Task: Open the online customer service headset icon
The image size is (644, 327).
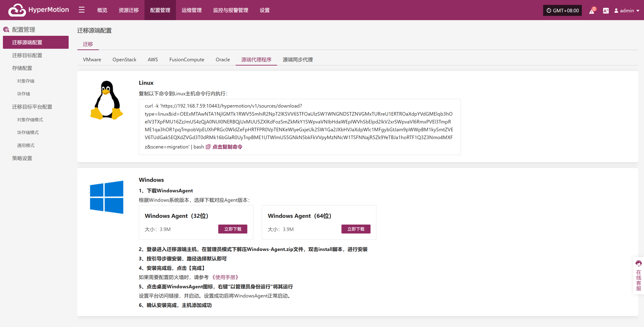Action: click(638, 263)
